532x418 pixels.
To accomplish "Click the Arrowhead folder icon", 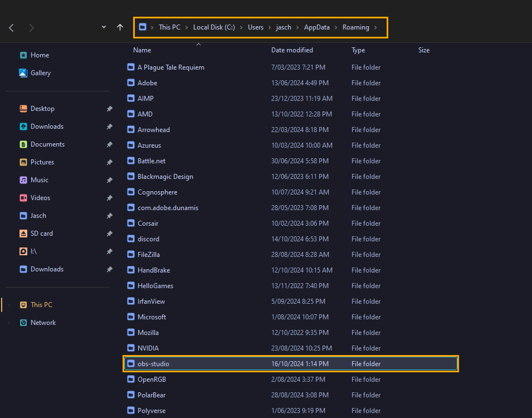I will (x=131, y=129).
